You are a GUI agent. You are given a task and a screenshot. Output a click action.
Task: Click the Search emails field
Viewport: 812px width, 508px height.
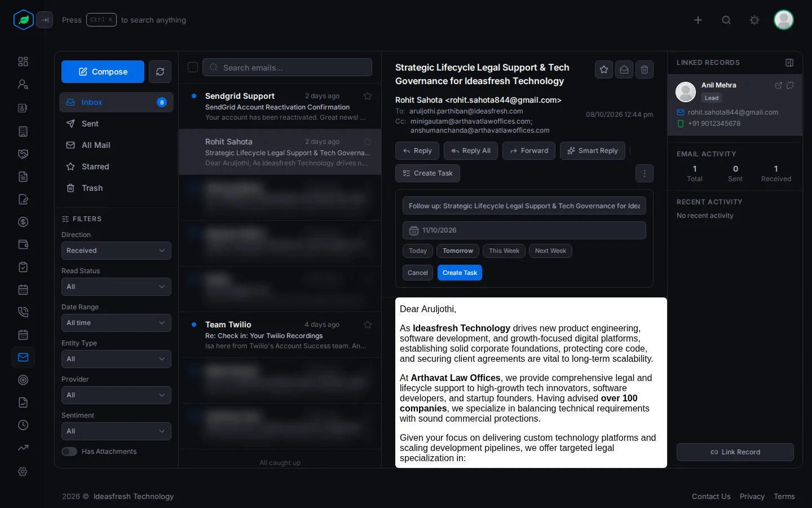click(287, 67)
